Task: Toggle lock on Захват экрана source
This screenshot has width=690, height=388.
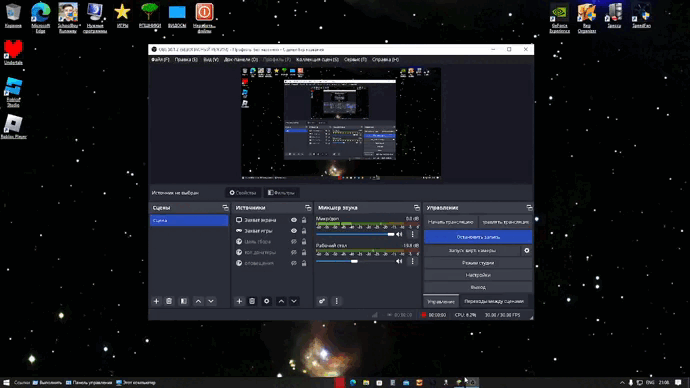Action: click(x=304, y=220)
